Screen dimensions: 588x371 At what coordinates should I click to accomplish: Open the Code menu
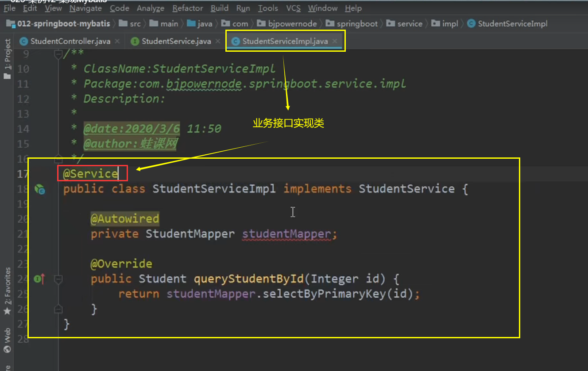click(x=120, y=8)
